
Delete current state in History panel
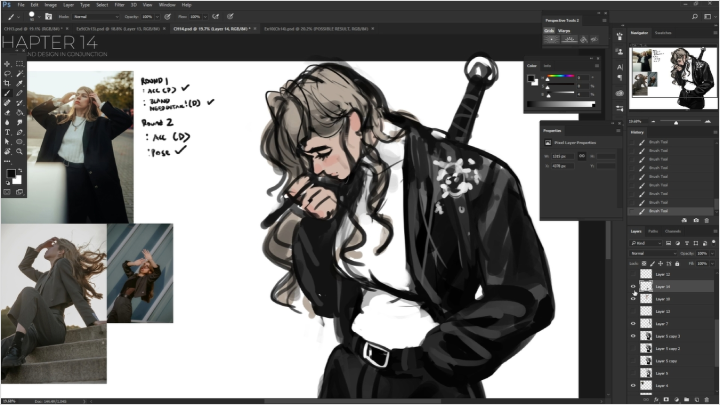(707, 220)
